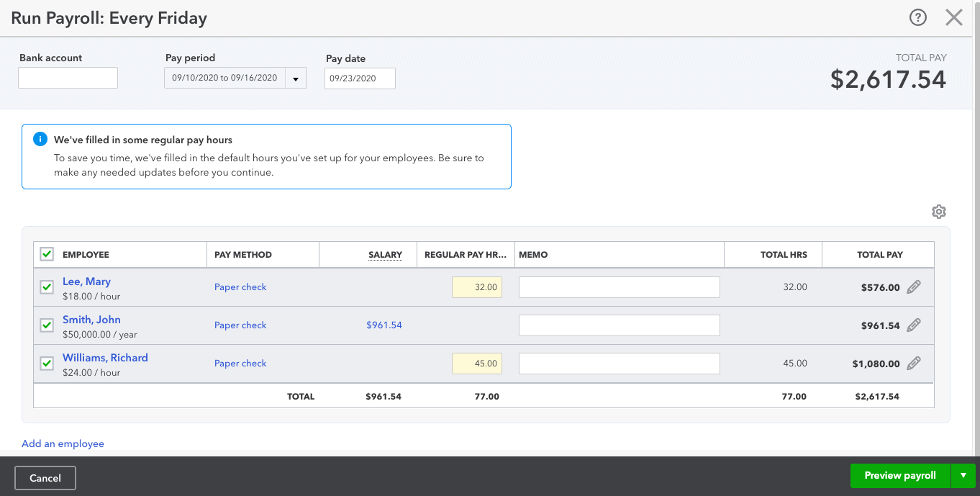Expand the Preview payroll arrow menu
Screen dimensions: 980x496
click(x=963, y=476)
